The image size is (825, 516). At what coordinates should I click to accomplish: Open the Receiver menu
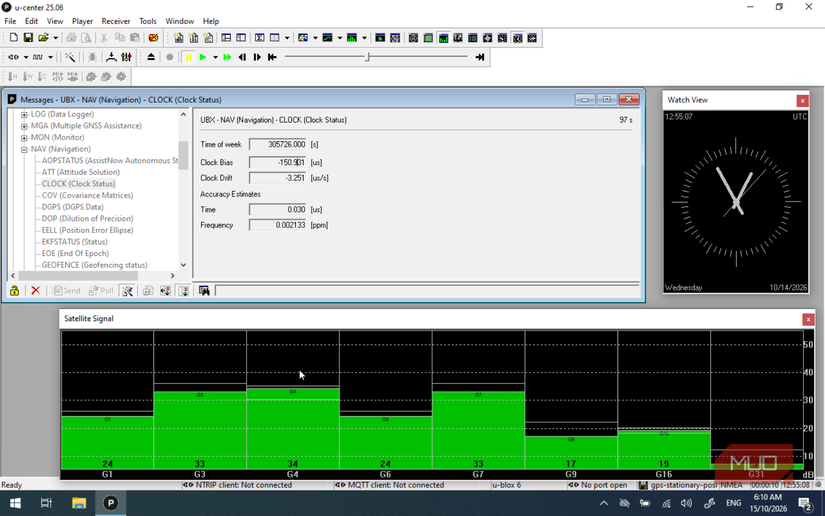pyautogui.click(x=116, y=21)
